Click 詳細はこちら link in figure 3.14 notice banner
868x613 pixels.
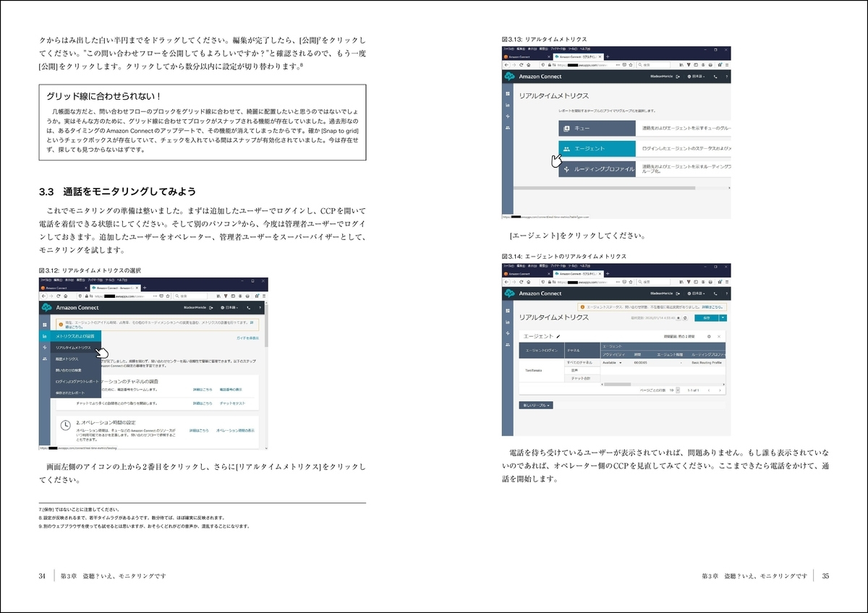coord(712,307)
